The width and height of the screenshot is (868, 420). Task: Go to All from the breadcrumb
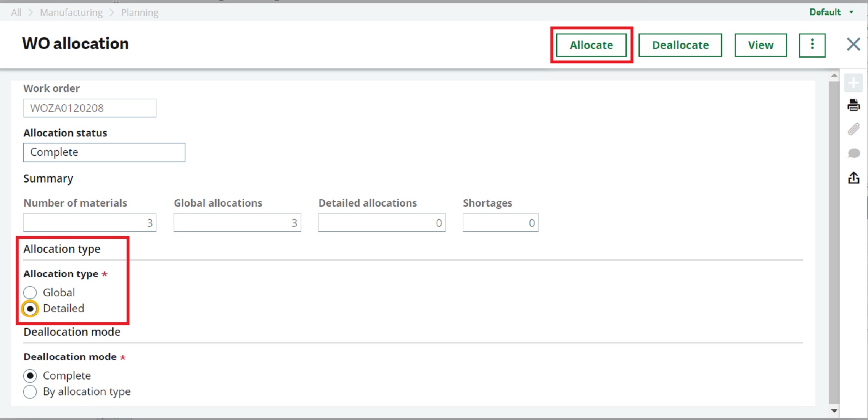15,12
